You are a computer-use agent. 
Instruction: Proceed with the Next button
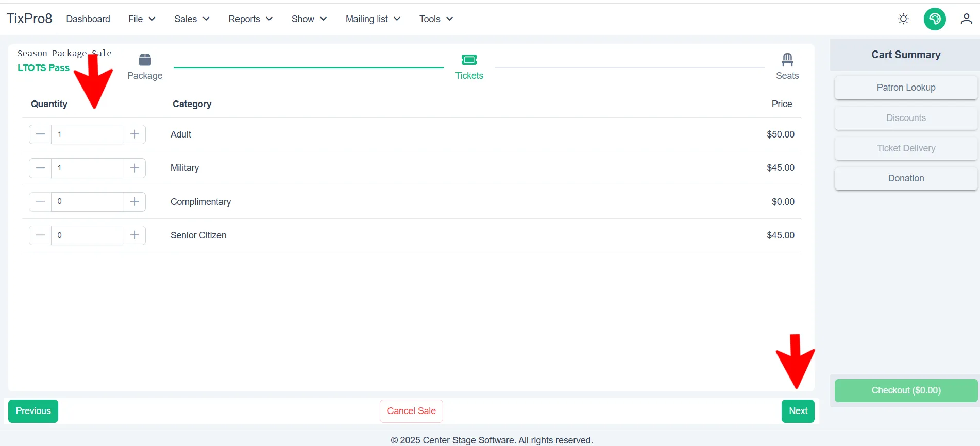click(798, 411)
